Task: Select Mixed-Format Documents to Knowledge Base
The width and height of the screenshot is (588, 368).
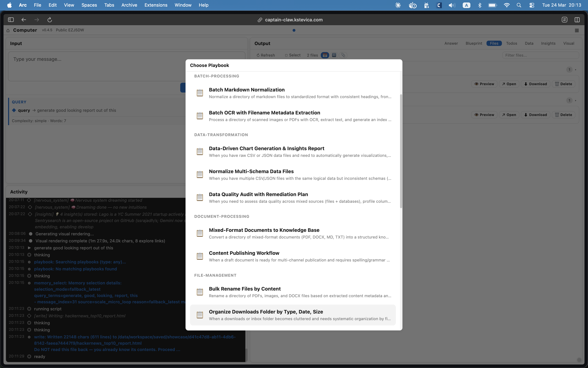Action: (293, 233)
